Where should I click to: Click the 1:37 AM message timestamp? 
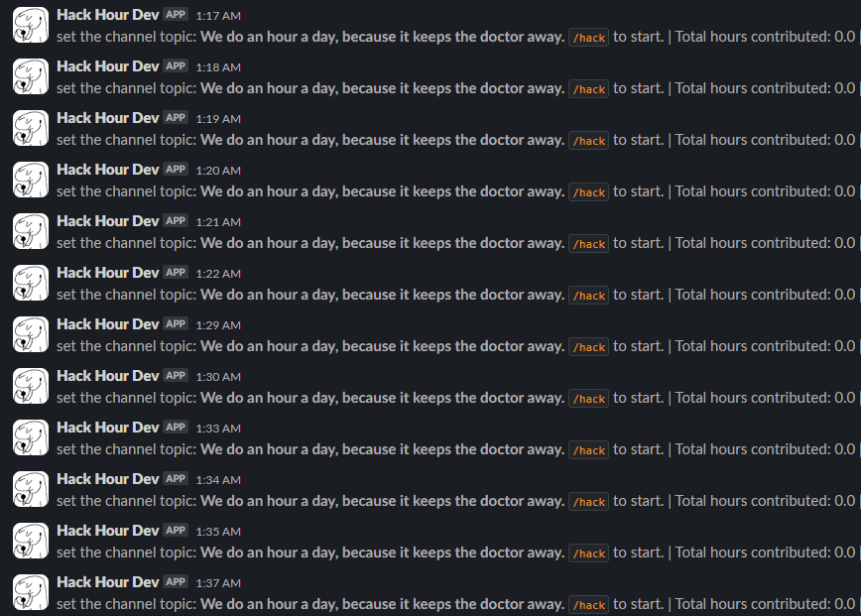tap(218, 583)
